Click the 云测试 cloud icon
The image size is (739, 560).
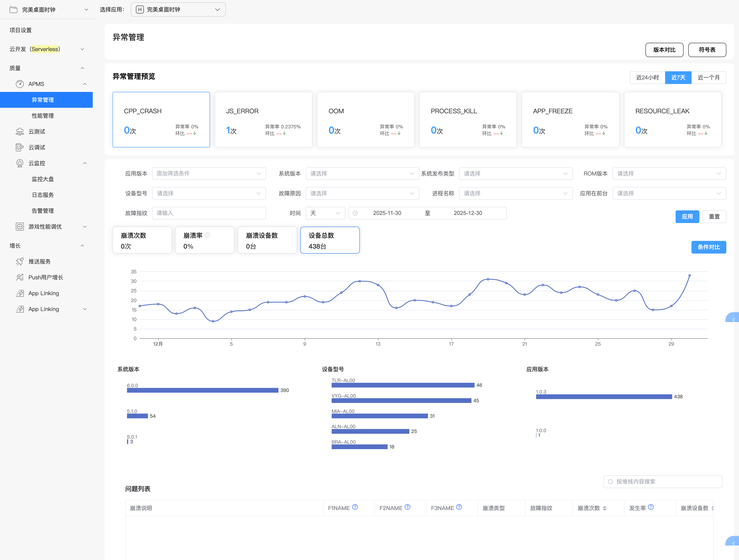point(20,132)
